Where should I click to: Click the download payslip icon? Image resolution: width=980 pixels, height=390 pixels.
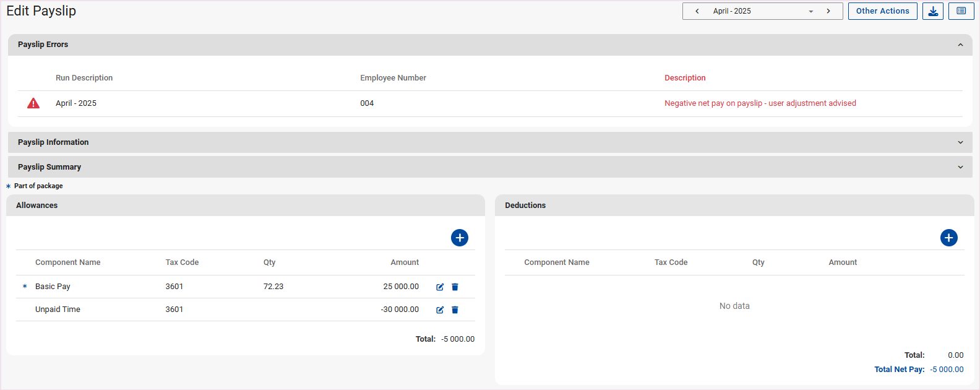tap(932, 11)
